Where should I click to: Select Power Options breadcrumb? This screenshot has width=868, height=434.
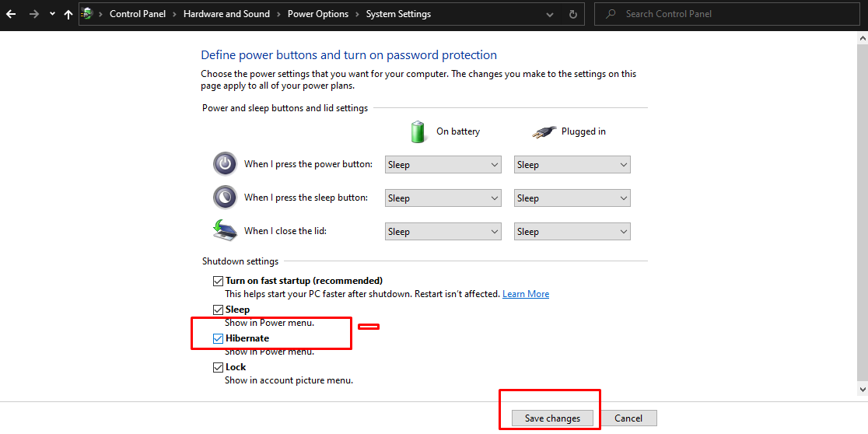318,14
